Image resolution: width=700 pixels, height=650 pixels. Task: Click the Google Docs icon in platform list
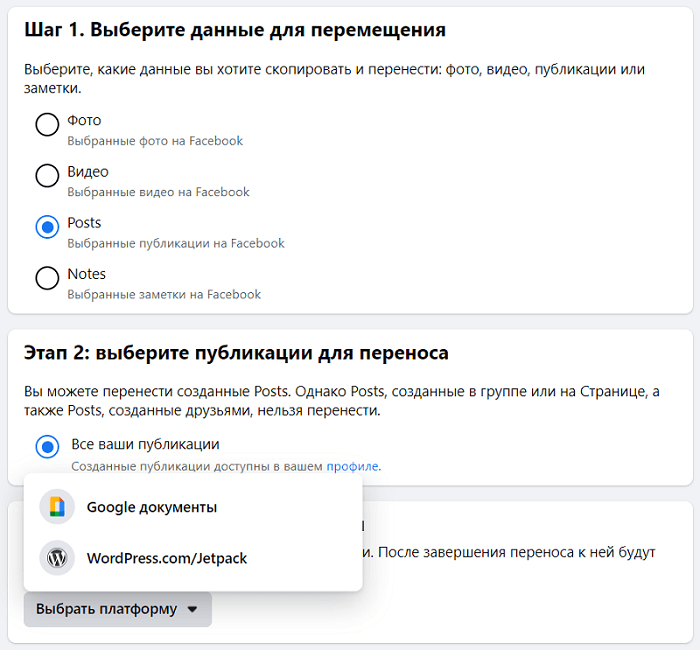pos(57,507)
